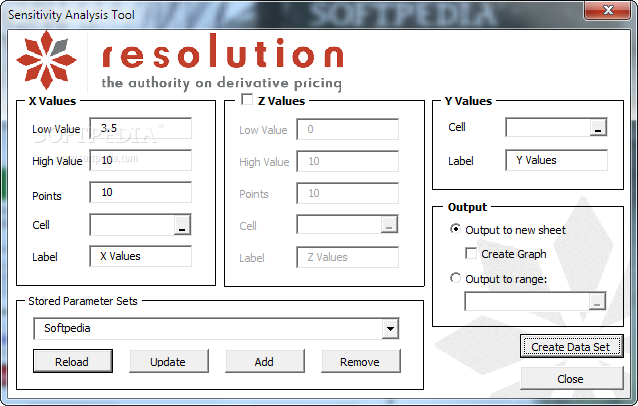Screen dimensions: 638x406
Task: Click the Update button
Action: tap(168, 361)
